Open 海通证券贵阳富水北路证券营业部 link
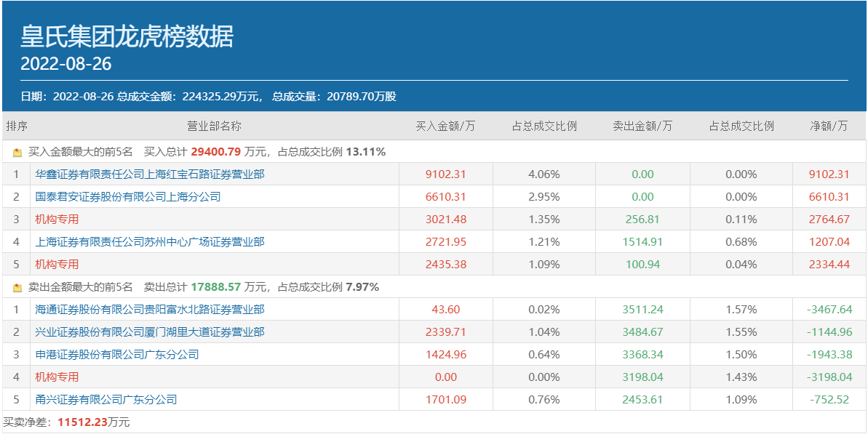Viewport: 868px width, 434px height. (149, 310)
